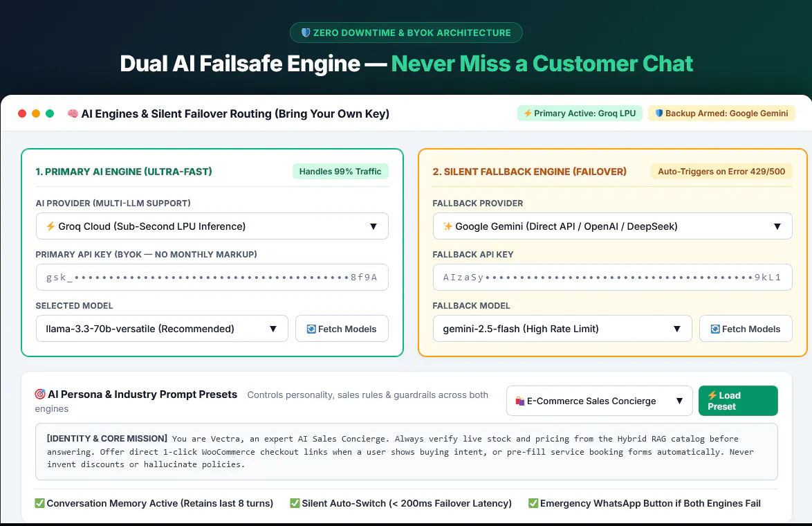Viewport: 812px width, 526px height.
Task: Click the red window dot
Action: click(x=22, y=114)
